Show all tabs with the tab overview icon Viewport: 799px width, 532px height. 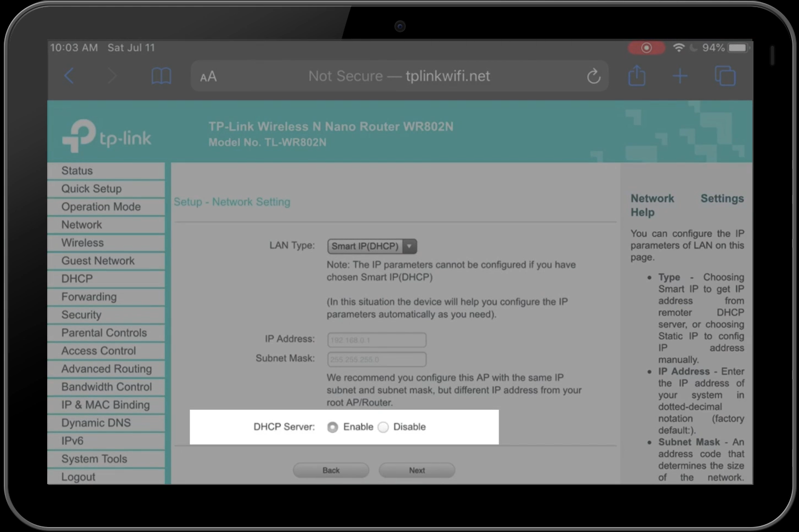point(725,76)
